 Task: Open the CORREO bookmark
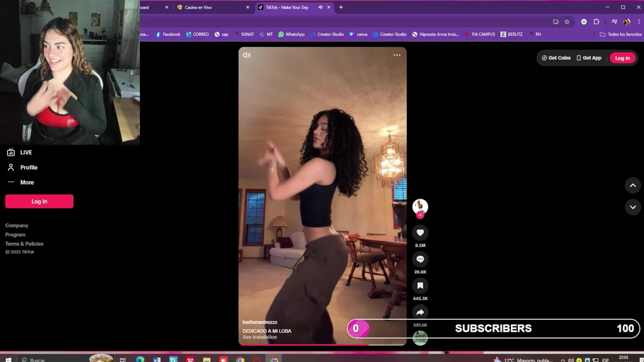pos(197,34)
